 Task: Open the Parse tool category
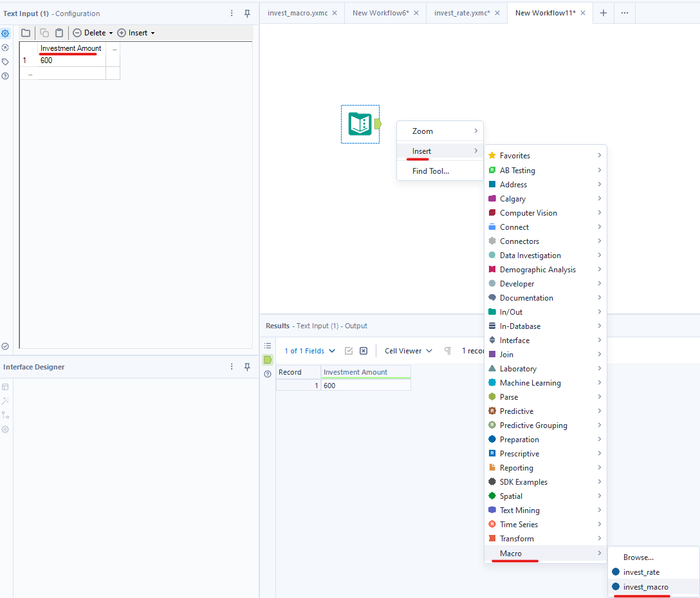tap(545, 397)
